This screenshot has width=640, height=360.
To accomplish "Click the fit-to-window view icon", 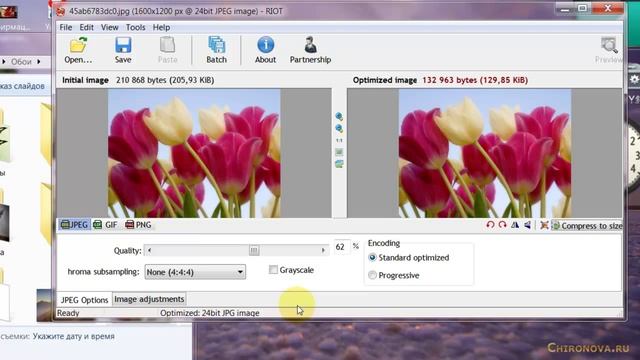I will (339, 152).
